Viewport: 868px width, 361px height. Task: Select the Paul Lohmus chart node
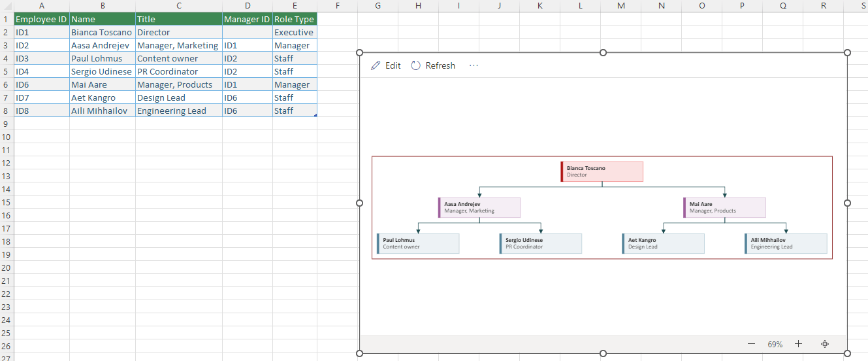pos(418,243)
